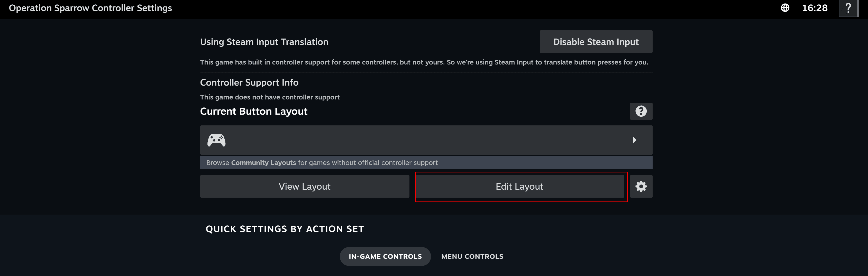This screenshot has width=868, height=276.
Task: Click the Current Button Layout heading
Action: pyautogui.click(x=254, y=111)
